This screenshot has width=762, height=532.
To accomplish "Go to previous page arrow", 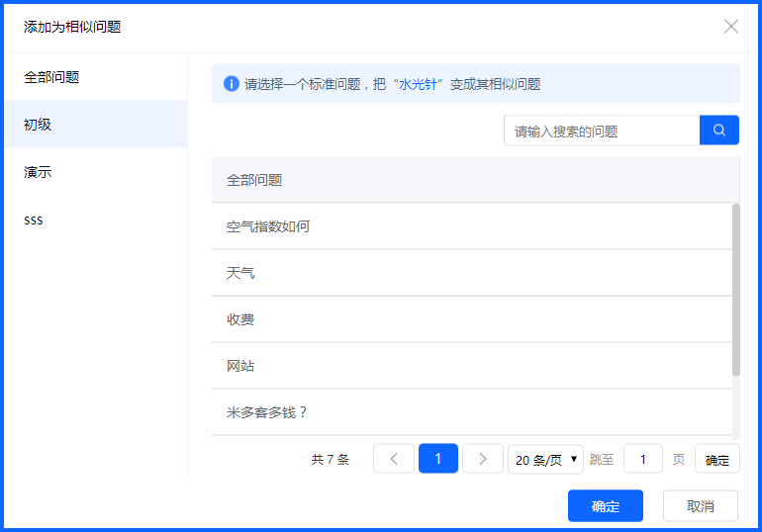I will 394,458.
